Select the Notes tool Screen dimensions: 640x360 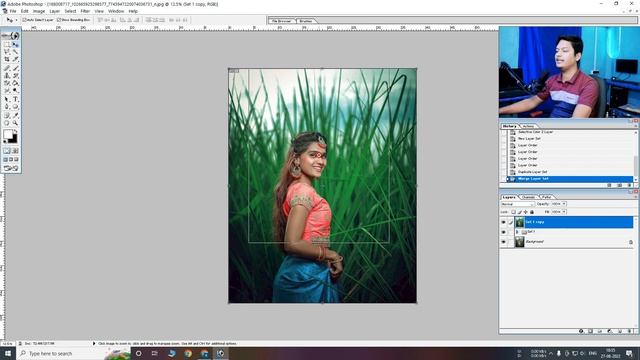[7, 116]
